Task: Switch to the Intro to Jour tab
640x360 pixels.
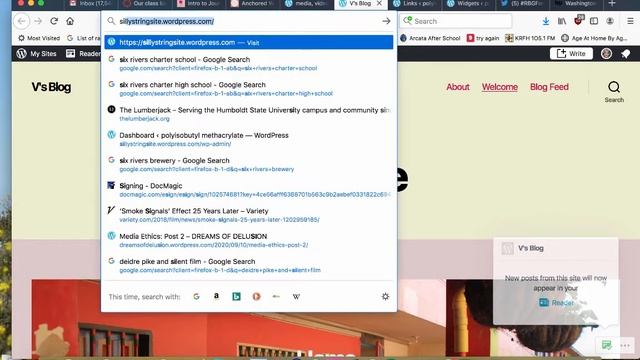Action: [x=198, y=4]
